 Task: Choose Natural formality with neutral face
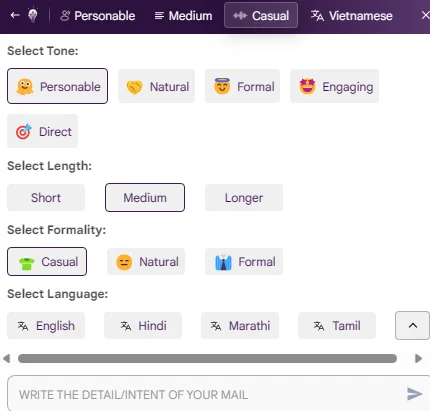(x=146, y=262)
